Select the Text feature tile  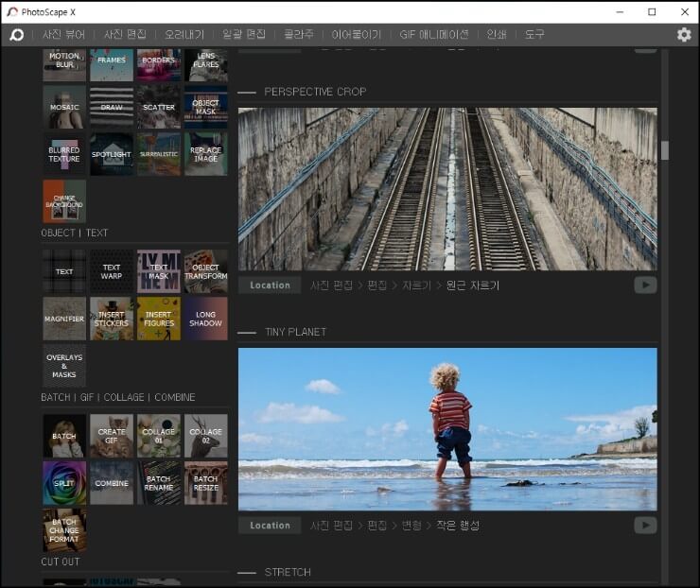pyautogui.click(x=64, y=271)
